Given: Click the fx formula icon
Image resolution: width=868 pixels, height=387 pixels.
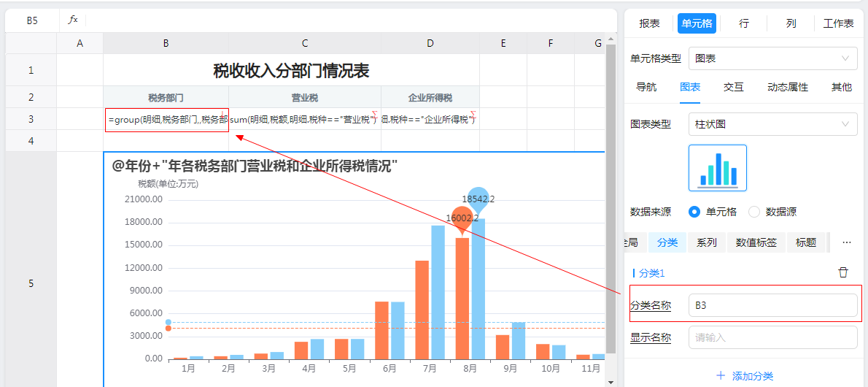Looking at the screenshot, I should pos(73,20).
